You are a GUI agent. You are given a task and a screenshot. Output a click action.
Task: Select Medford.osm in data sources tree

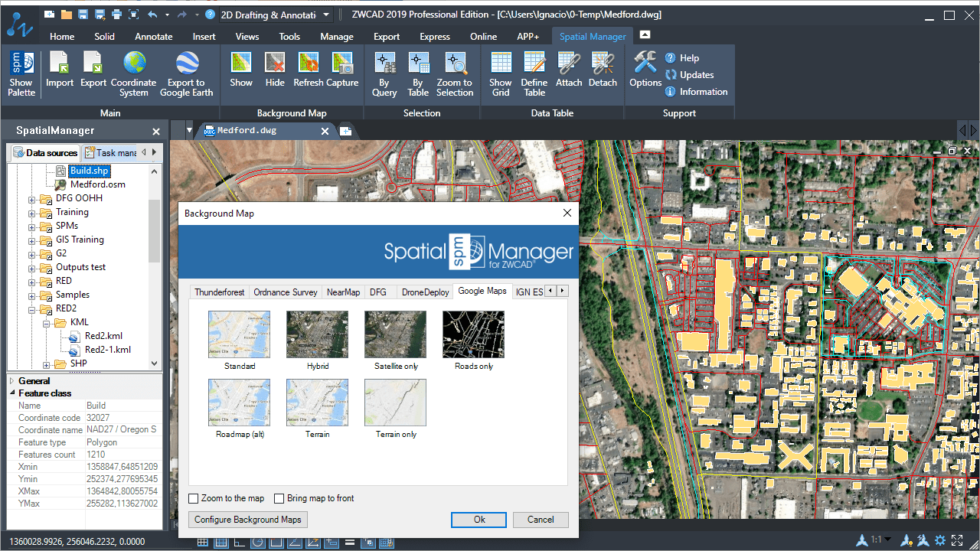click(97, 184)
